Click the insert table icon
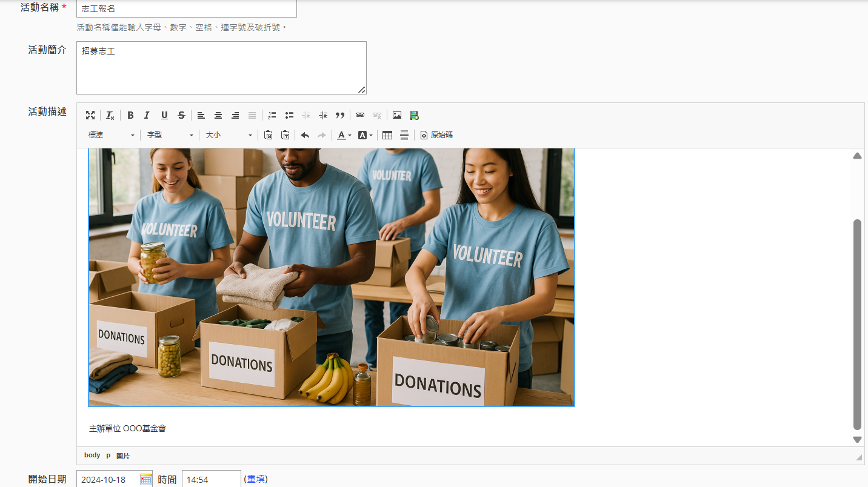868x487 pixels. 387,135
